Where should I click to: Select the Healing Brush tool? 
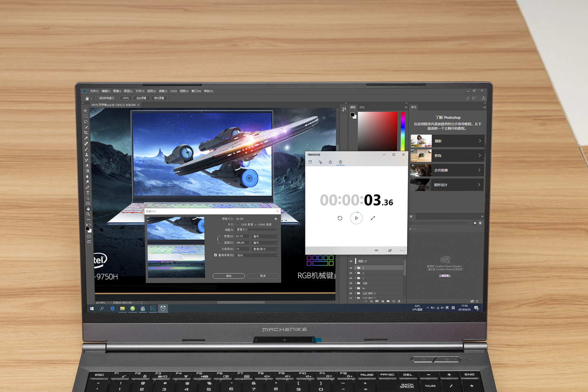click(86, 144)
